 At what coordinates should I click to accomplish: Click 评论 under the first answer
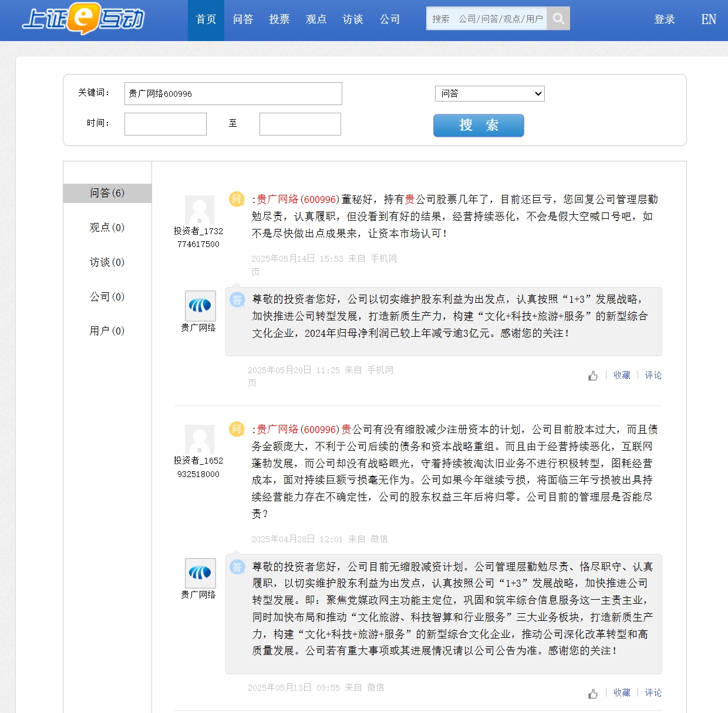[x=653, y=376]
